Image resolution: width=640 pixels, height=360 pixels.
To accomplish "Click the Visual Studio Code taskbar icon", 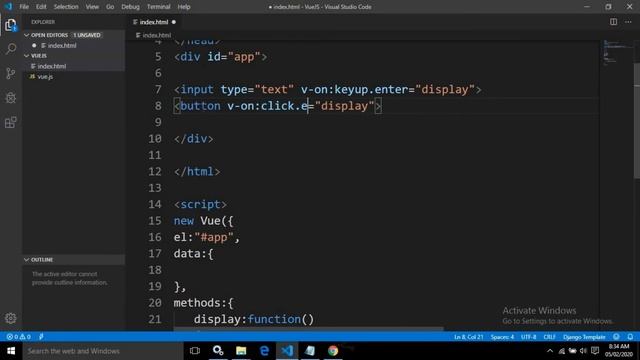I will click(287, 351).
